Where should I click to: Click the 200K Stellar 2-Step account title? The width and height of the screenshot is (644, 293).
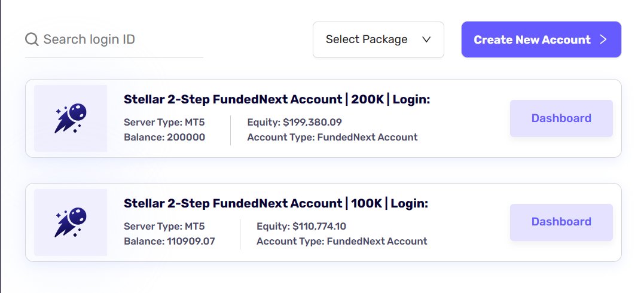tap(276, 99)
